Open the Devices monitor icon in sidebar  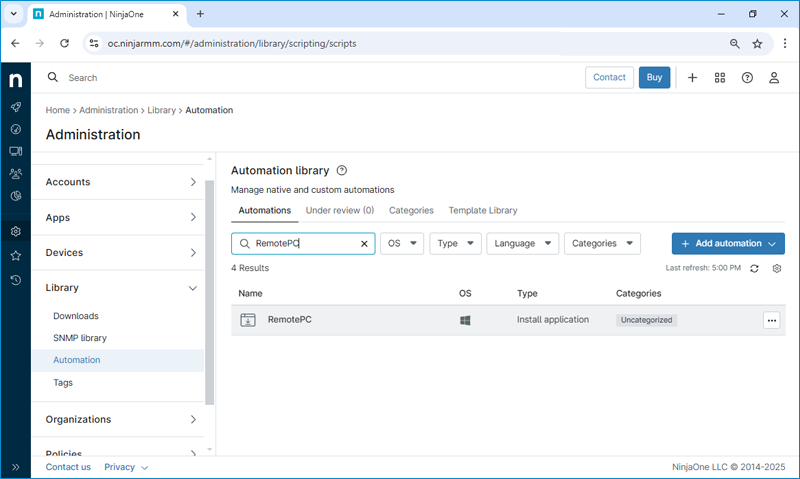[15, 151]
